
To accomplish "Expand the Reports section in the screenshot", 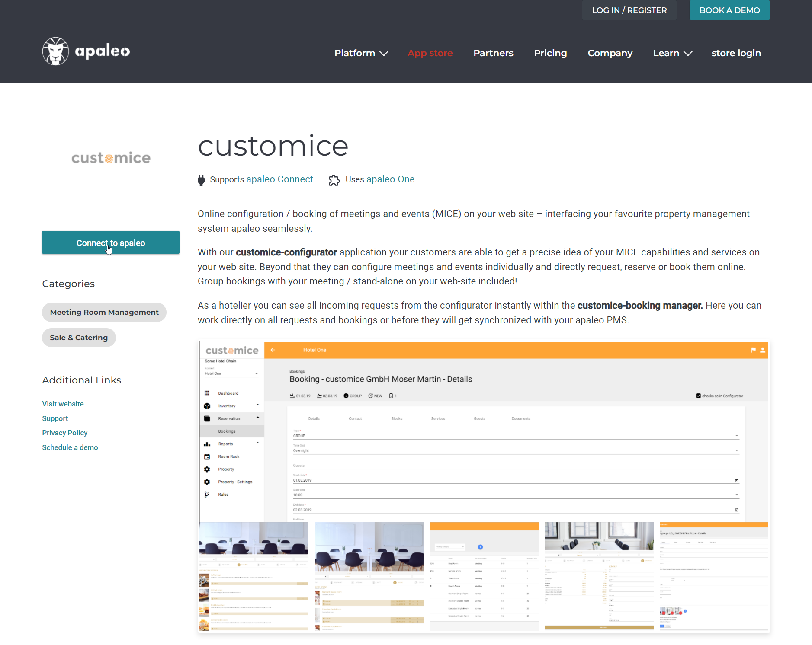I will (x=258, y=443).
